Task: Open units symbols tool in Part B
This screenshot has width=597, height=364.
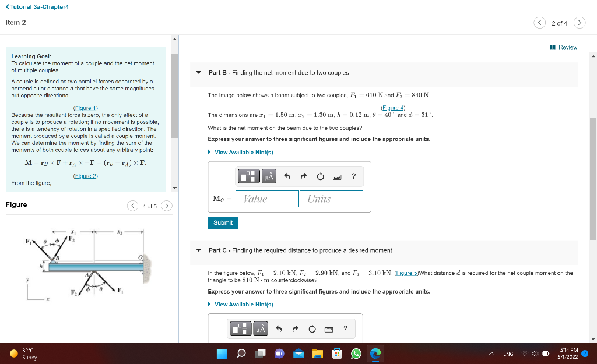Action: pos(269,176)
